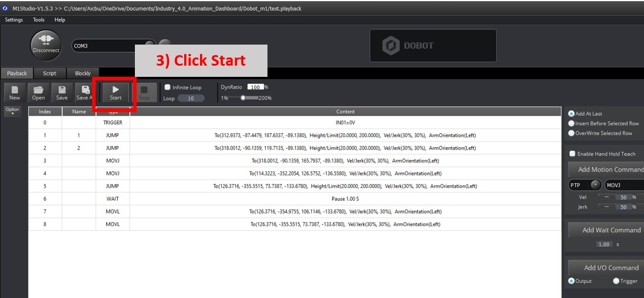The height and width of the screenshot is (298, 644).
Task: Click the MOVJ type cell in row 3
Action: [113, 161]
